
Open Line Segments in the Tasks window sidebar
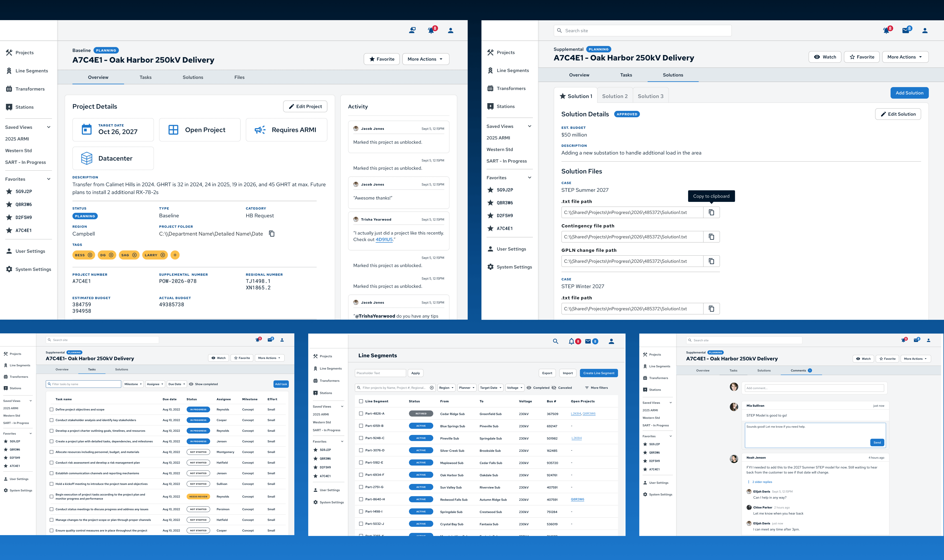(x=17, y=365)
